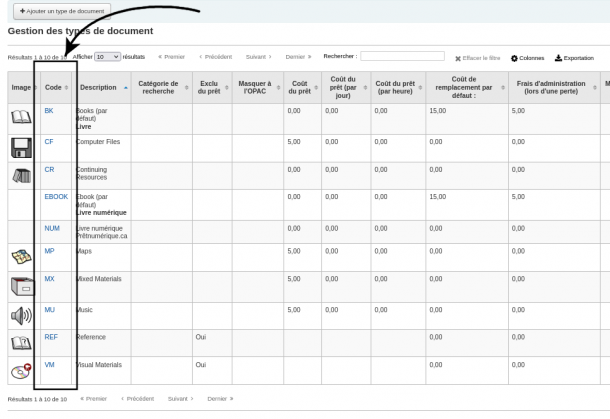Go to Suivant page in top pagination
Screen dimensions: 610x419
tap(259, 57)
